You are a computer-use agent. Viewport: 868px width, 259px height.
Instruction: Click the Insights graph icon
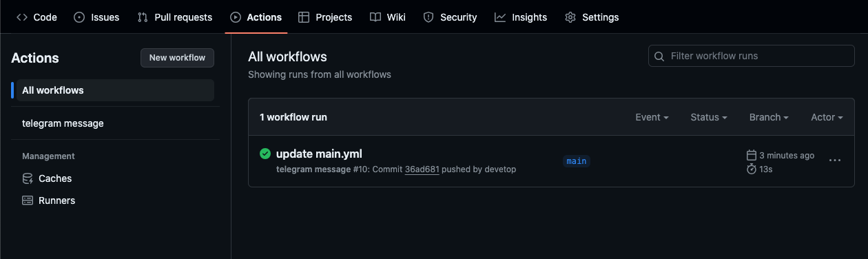[x=500, y=17]
